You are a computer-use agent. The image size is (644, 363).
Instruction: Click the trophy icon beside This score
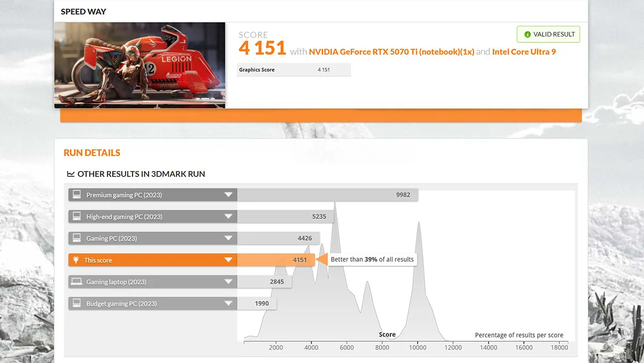(77, 260)
